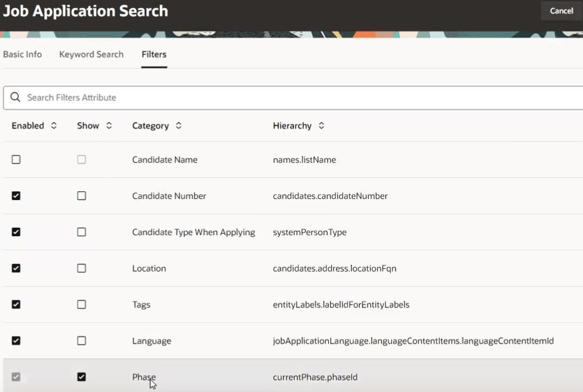
Task: Sort by Show column arrows
Action: coord(109,126)
